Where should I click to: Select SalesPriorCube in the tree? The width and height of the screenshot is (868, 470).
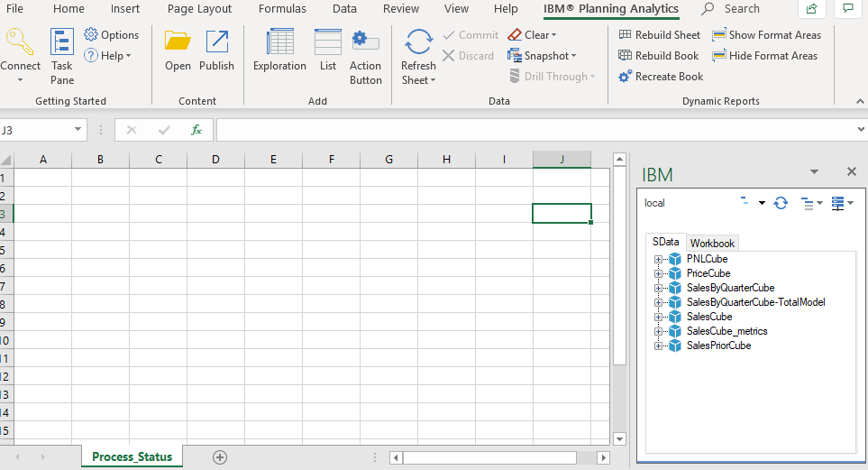[718, 346]
